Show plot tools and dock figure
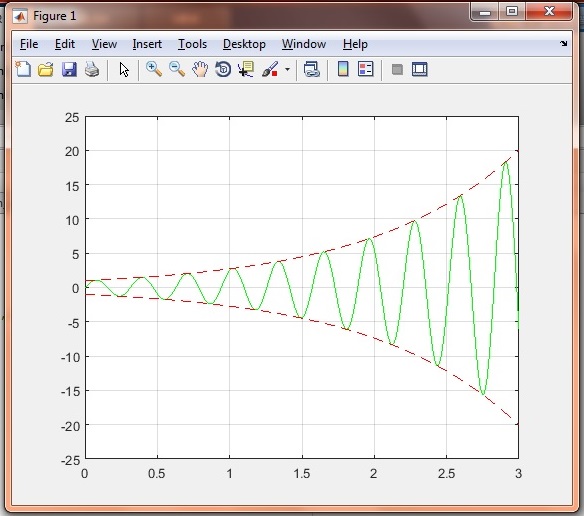 [420, 70]
